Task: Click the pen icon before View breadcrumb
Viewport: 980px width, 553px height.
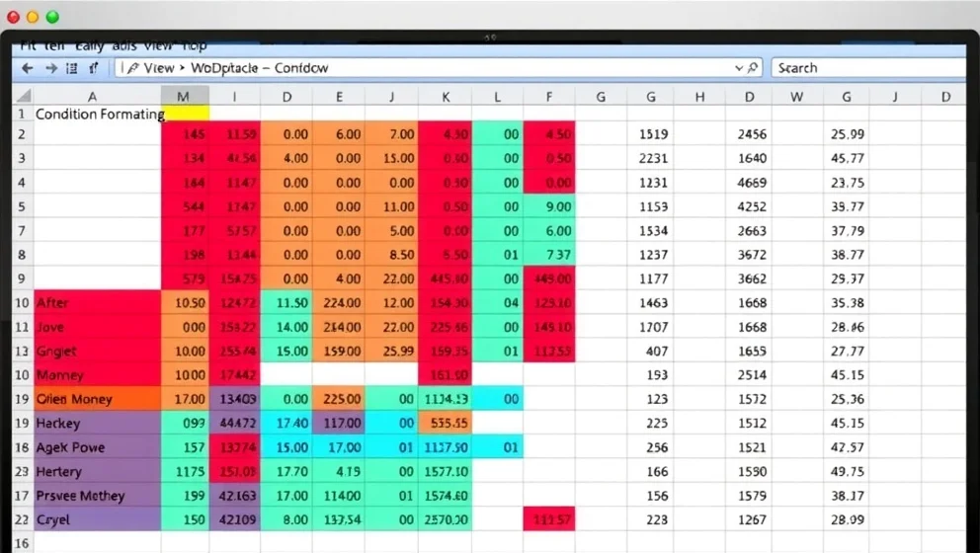Action: tap(131, 68)
